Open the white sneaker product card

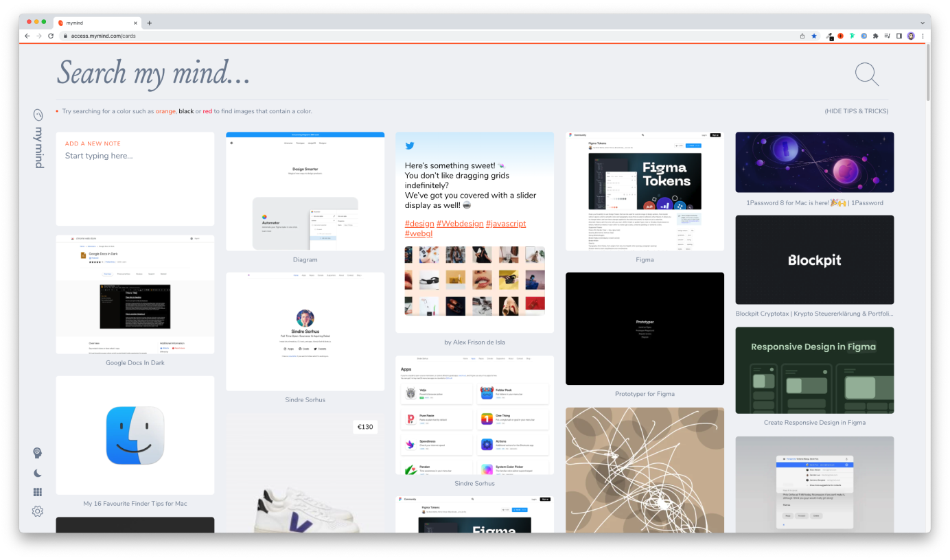point(305,474)
